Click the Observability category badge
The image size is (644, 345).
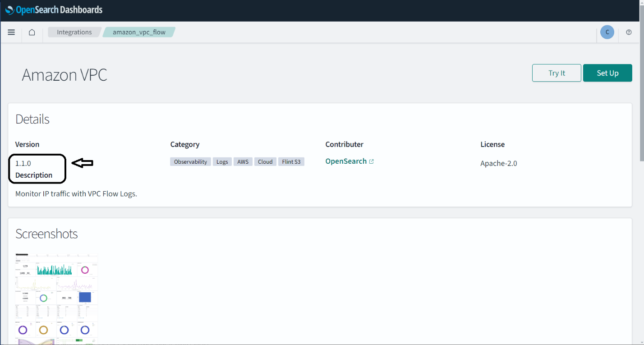190,162
